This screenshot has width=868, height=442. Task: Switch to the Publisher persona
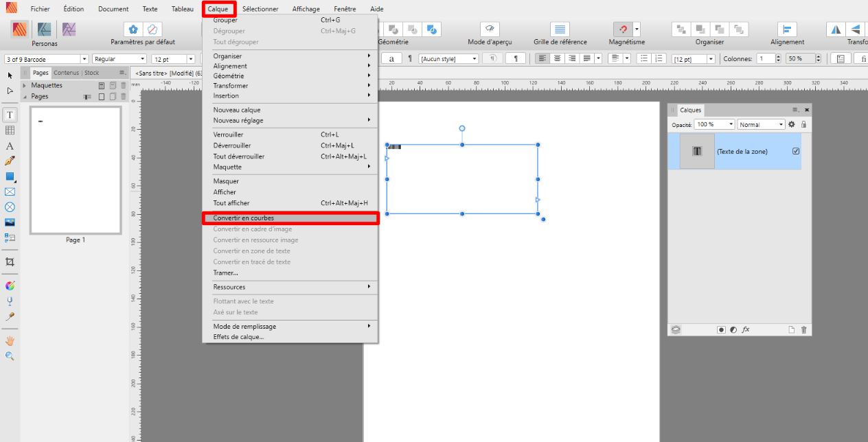coord(19,29)
